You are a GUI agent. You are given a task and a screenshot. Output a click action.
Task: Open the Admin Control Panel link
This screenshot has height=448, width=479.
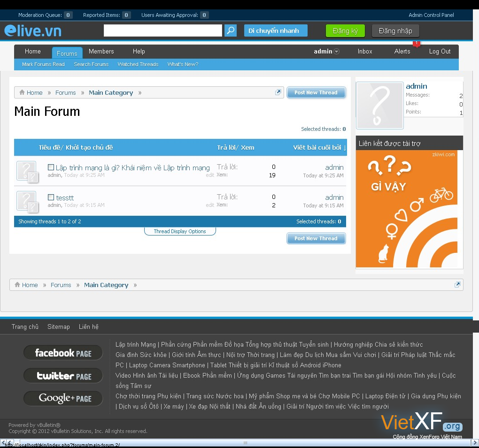(431, 15)
